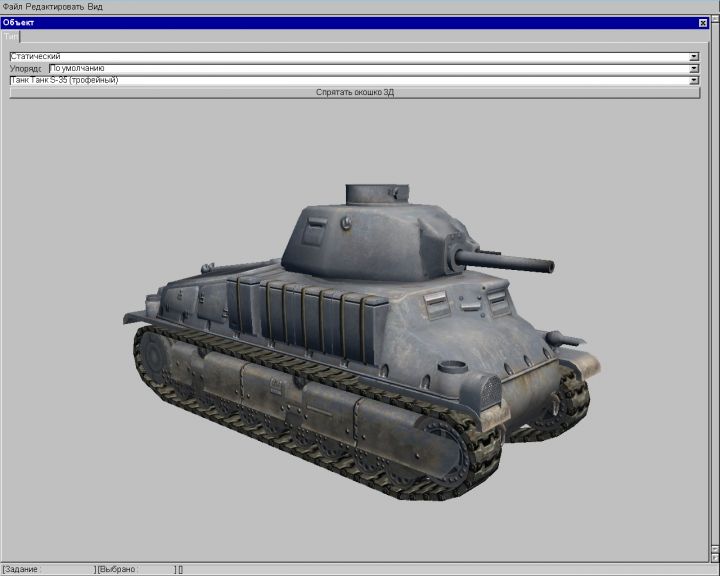
Task: Expand the По умолчанию dropdown arrow
Action: tap(694, 69)
